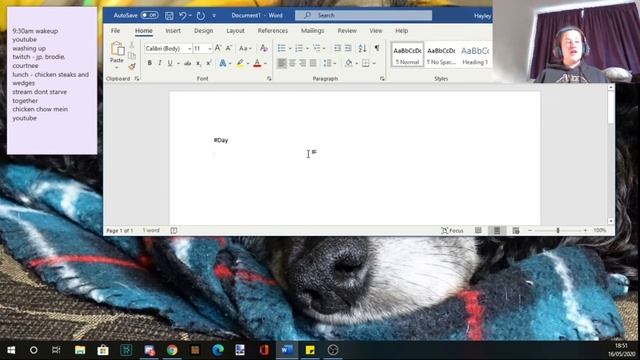640x360 pixels.
Task: Click the Format Painter brush icon
Action: (131, 66)
